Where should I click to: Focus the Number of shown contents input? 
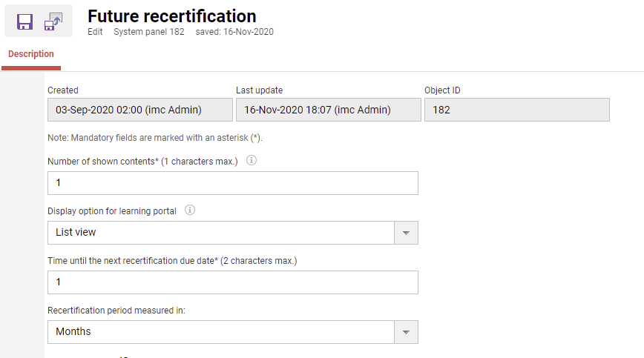click(232, 183)
